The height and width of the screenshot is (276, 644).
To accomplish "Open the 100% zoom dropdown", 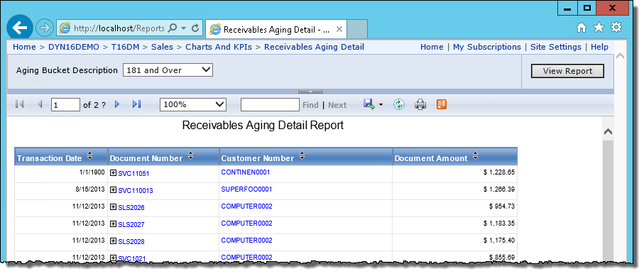I will (193, 104).
